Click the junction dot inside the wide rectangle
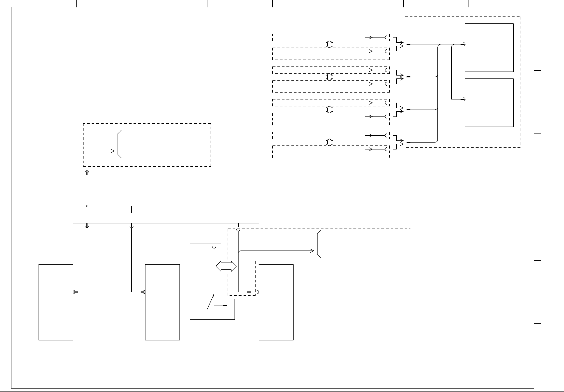The height and width of the screenshot is (392, 564). coord(87,206)
